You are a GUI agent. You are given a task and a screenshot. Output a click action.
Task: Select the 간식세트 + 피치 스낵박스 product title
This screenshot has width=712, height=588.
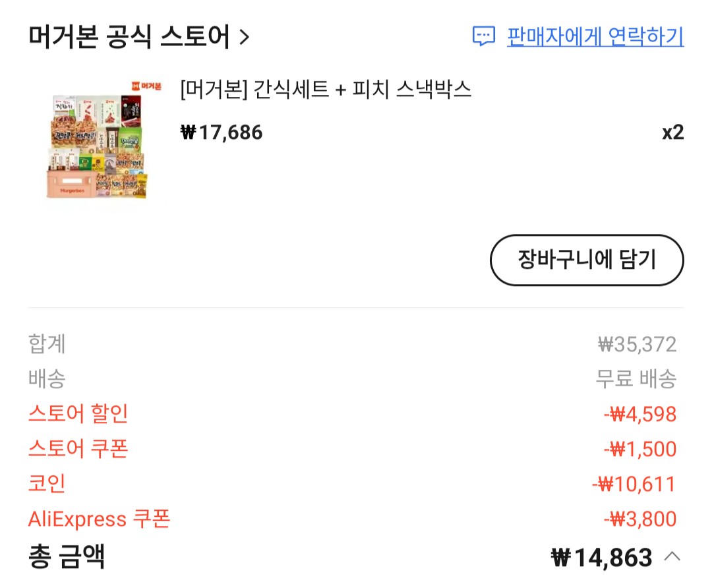(326, 90)
